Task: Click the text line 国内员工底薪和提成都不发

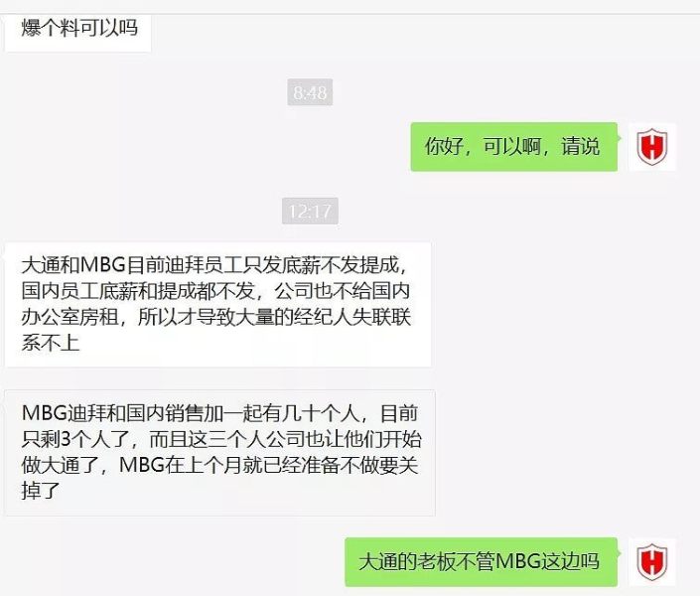Action: pyautogui.click(x=215, y=291)
